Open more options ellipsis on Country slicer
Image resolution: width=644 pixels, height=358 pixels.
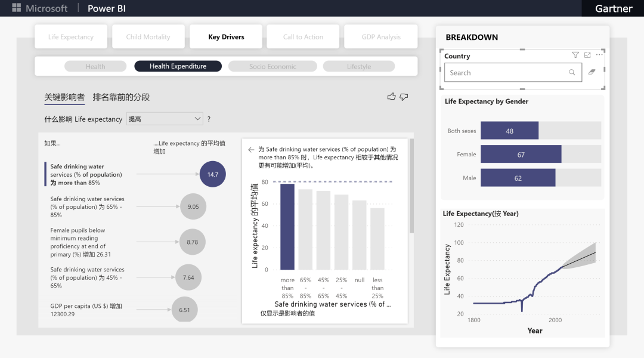(599, 55)
